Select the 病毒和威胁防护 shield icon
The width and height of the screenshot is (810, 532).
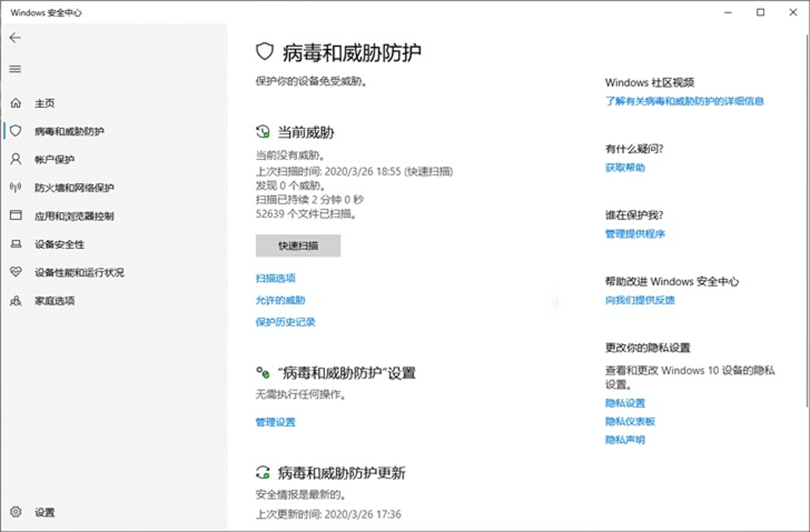[16, 131]
